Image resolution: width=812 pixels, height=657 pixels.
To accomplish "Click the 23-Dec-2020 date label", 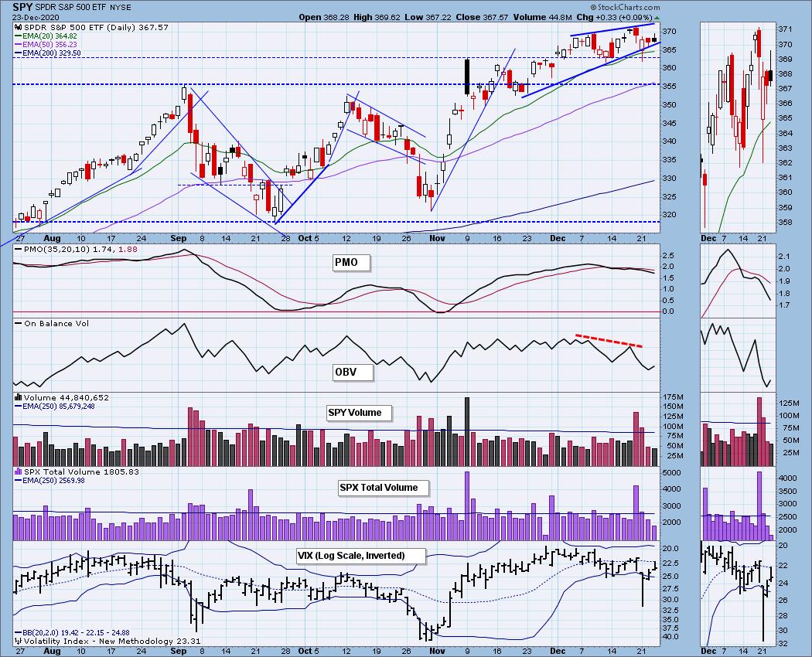I will point(34,17).
